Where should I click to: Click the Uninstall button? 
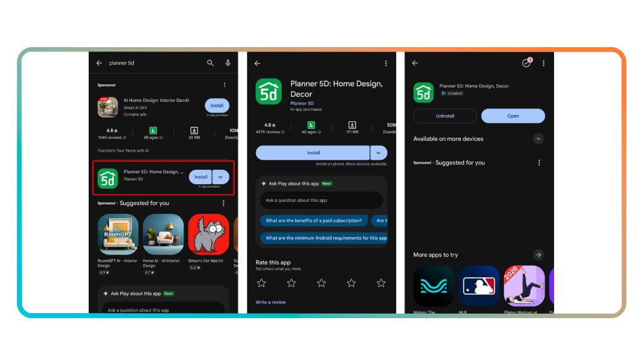click(x=445, y=116)
